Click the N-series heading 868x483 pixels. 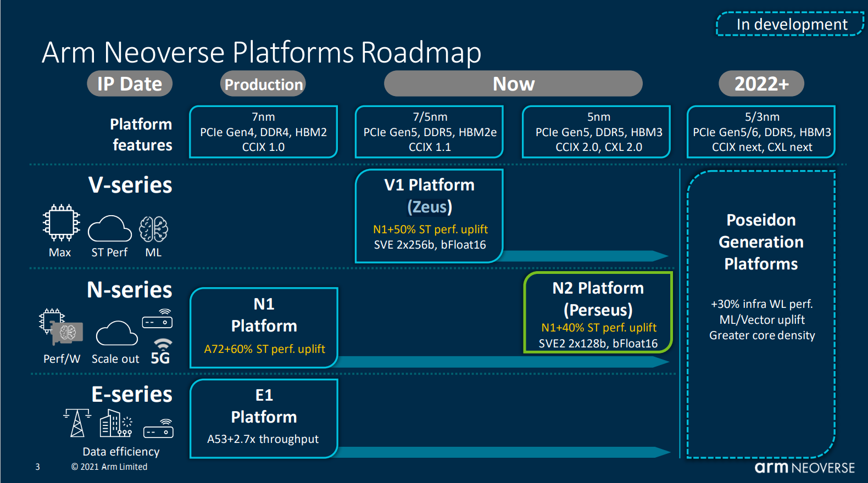point(130,290)
